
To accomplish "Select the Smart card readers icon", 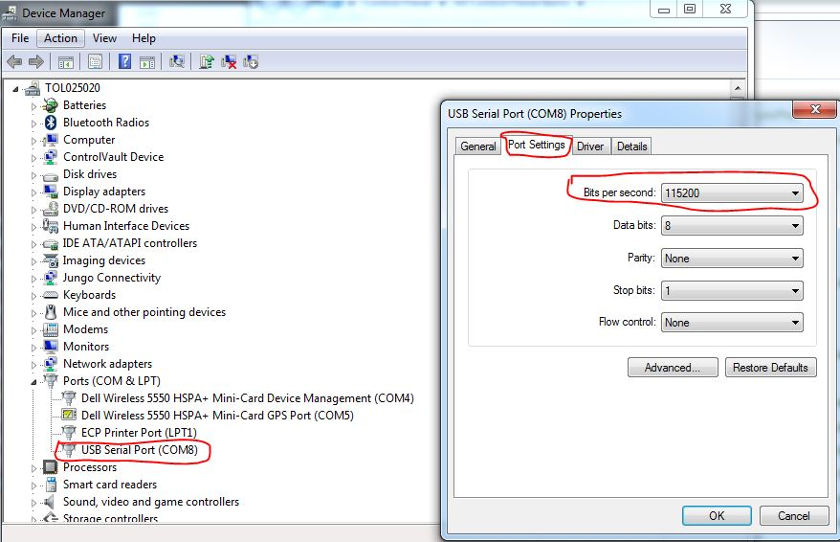I will tap(50, 485).
